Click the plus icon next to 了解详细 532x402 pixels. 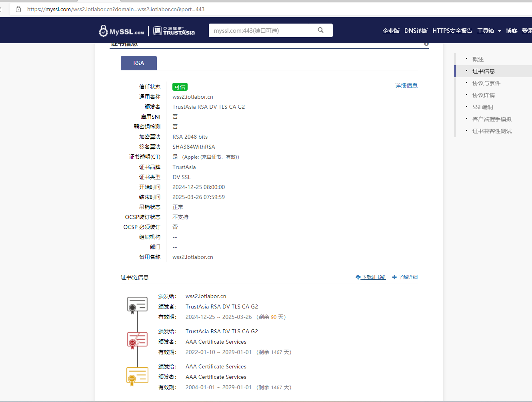pyautogui.click(x=394, y=277)
